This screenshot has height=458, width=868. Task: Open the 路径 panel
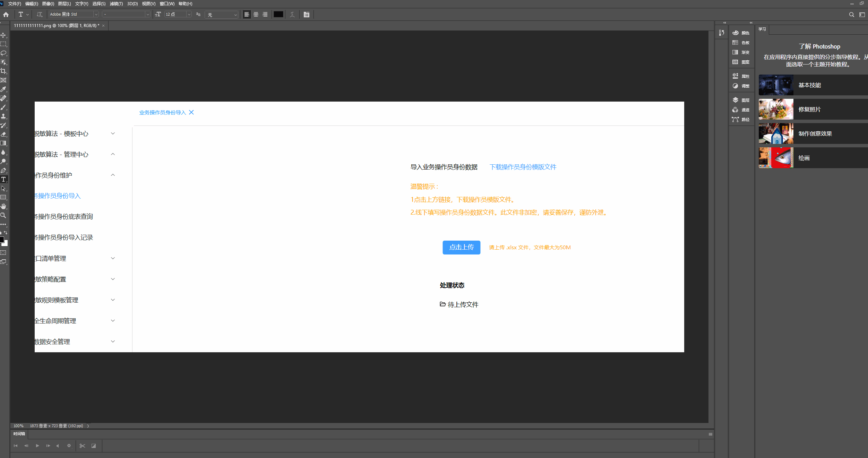tap(741, 119)
